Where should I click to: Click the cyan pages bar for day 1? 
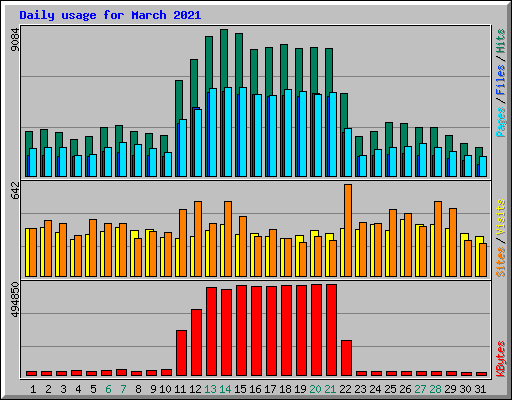[x=33, y=162]
